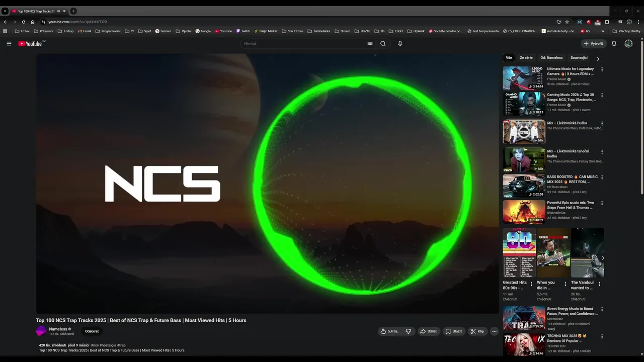Expand the tab search dropdown arrow
Image resolution: width=644 pixels, height=362 pixels.
pos(5,11)
